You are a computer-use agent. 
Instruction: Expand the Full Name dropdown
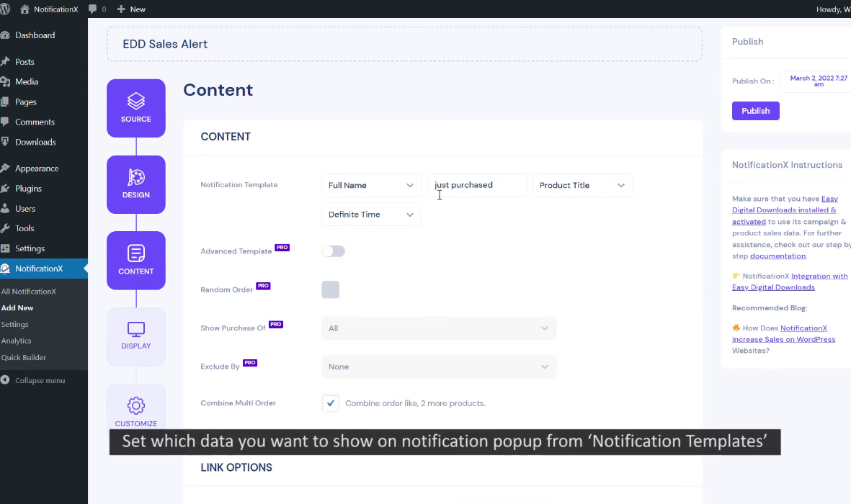[370, 185]
